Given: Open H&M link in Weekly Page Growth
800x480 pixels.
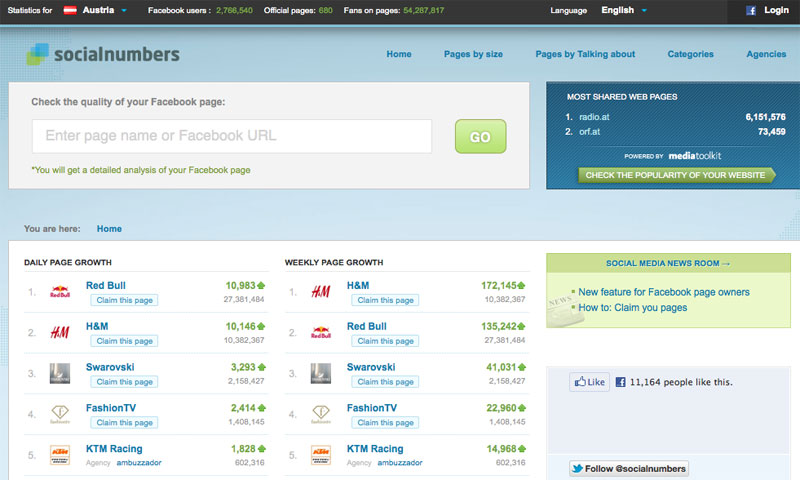Looking at the screenshot, I should (358, 286).
